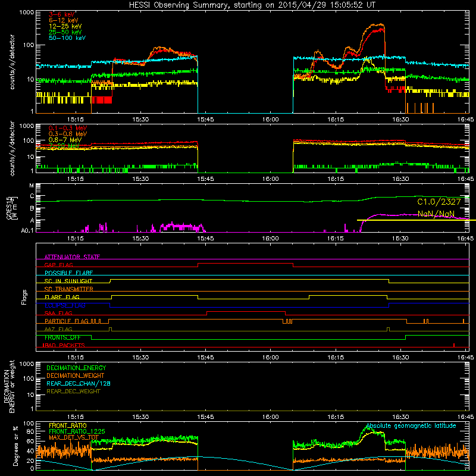The height and width of the screenshot is (476, 476).
Task: Click the 16:00 tick label under top plot
Action: click(271, 120)
